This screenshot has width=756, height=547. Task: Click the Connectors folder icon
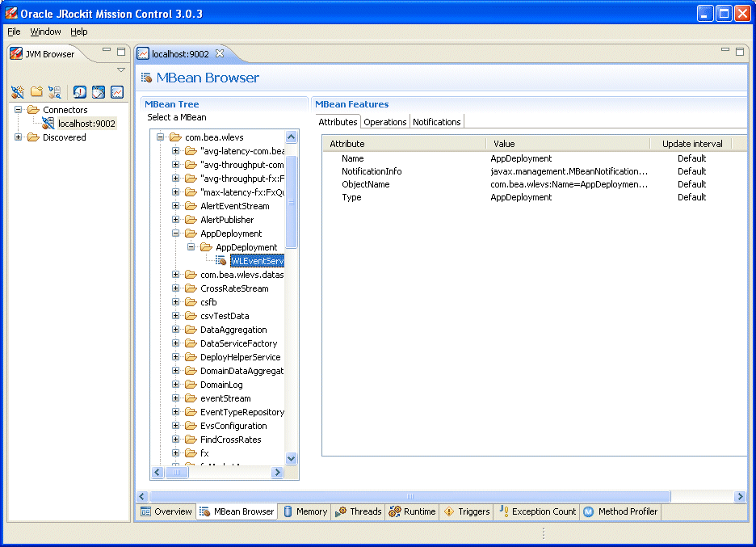tap(33, 110)
